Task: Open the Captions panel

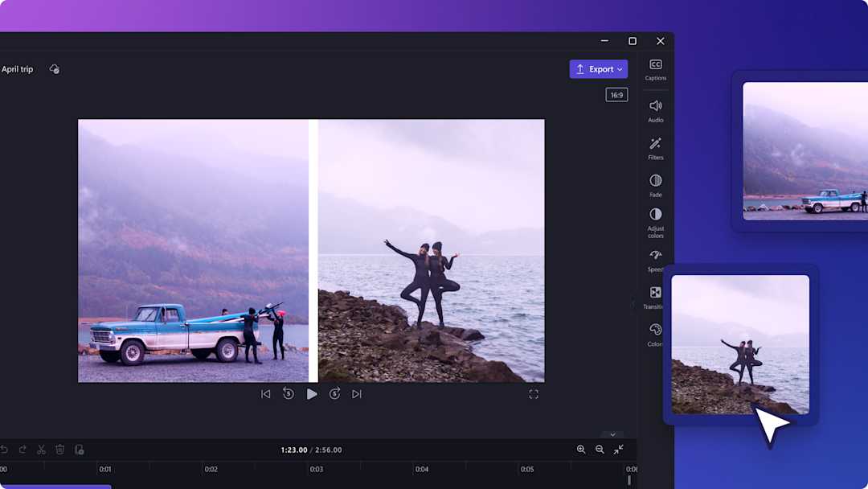Action: point(656,68)
